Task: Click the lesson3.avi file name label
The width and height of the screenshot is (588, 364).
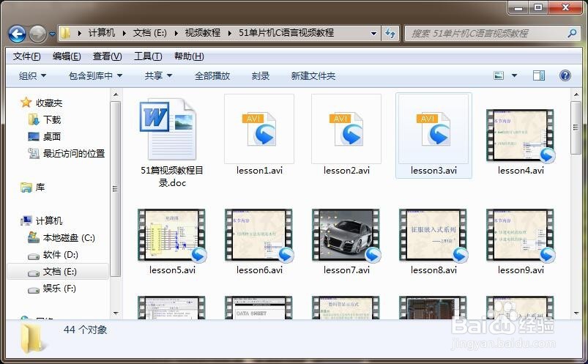Action: pos(433,171)
